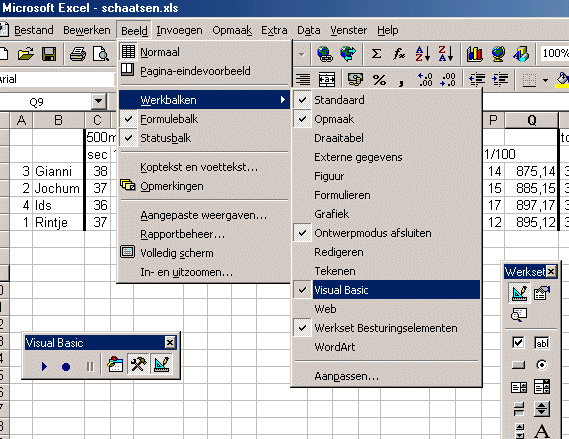Open the Visual Basic Editor icon
Image resolution: width=569 pixels, height=439 pixels.
(115, 365)
